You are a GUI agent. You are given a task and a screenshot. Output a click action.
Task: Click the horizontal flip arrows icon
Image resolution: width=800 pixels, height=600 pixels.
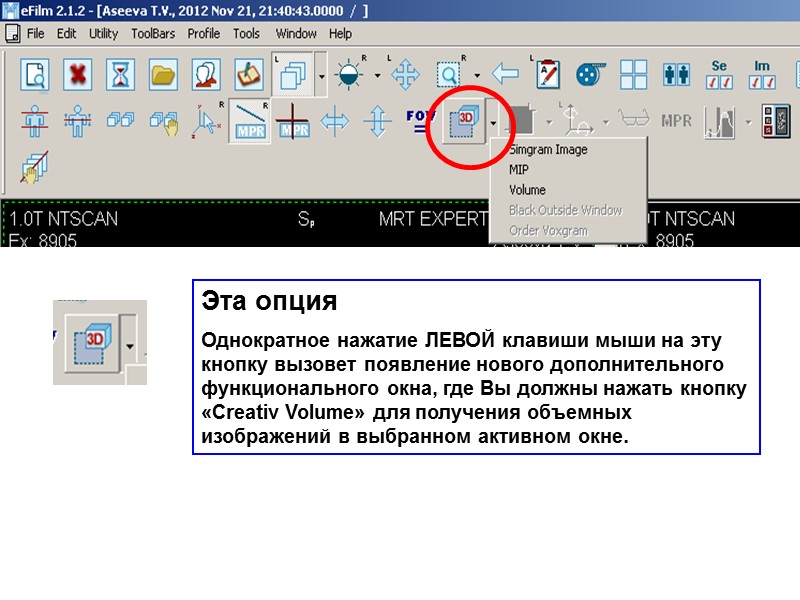pos(335,121)
